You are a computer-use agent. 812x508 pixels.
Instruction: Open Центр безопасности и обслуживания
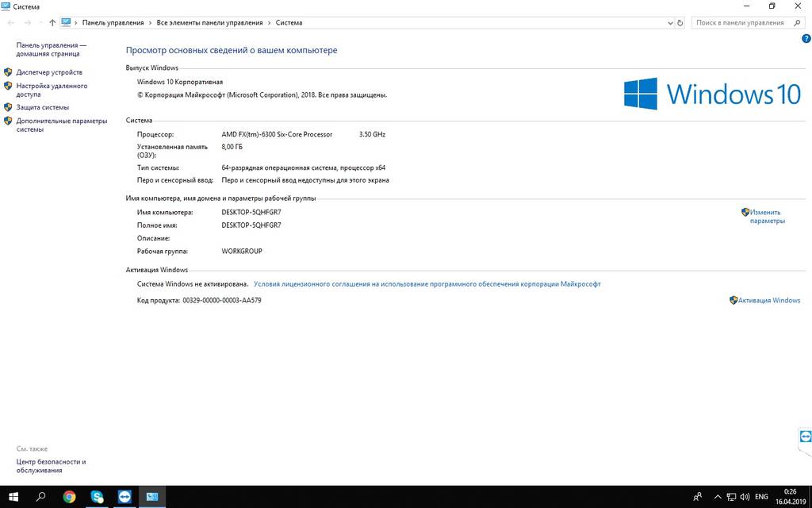52,466
